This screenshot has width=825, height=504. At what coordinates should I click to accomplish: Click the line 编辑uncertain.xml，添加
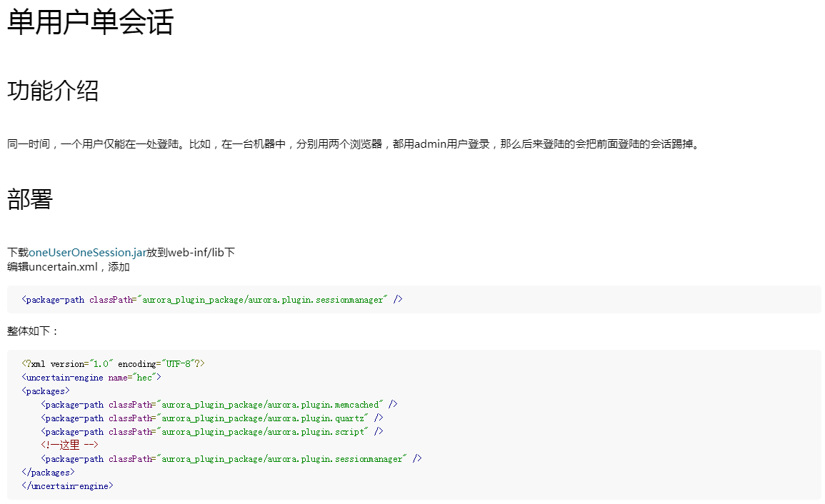click(x=69, y=267)
